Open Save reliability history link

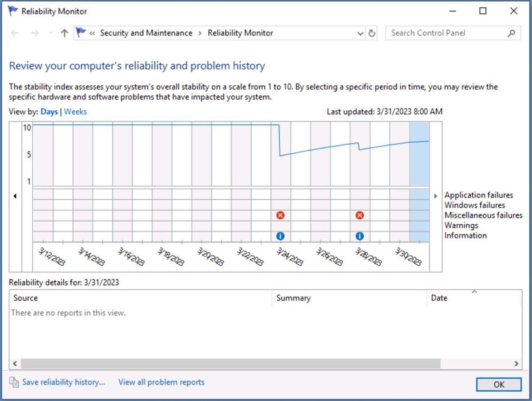63,382
